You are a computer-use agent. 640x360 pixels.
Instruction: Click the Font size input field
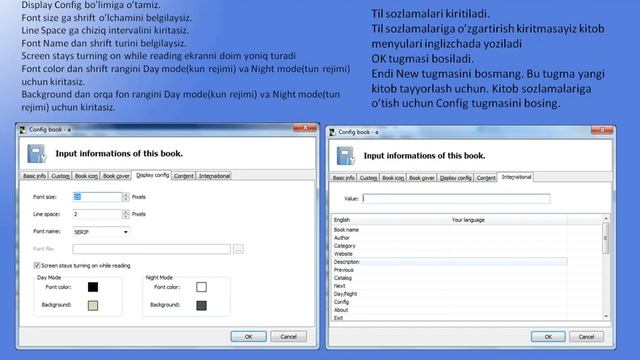pyautogui.click(x=97, y=197)
